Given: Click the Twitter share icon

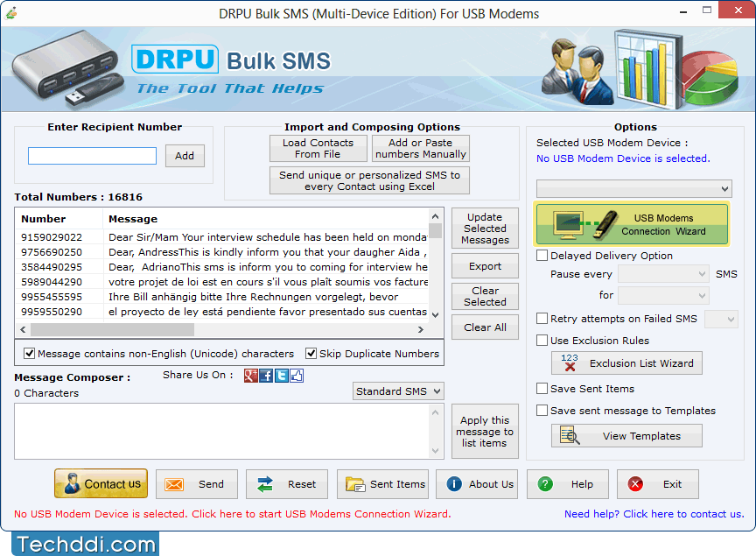Looking at the screenshot, I should (282, 376).
